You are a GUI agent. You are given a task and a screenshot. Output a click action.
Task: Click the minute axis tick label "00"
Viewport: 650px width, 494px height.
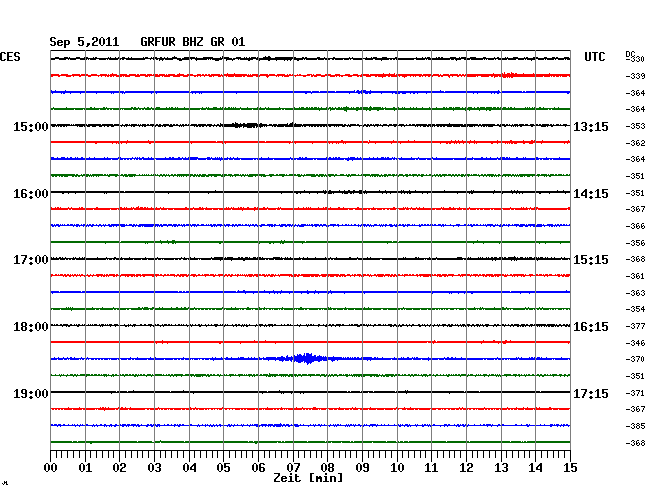[x=51, y=467]
